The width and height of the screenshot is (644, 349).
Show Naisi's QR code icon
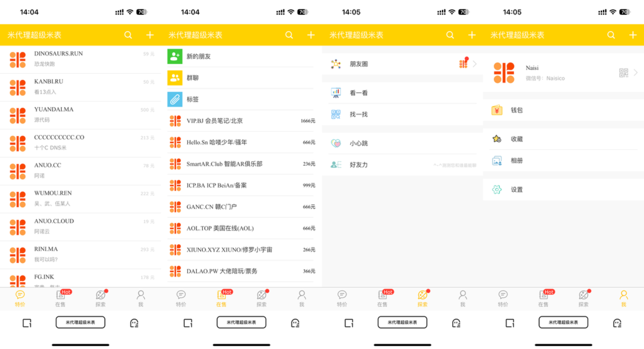tap(623, 73)
